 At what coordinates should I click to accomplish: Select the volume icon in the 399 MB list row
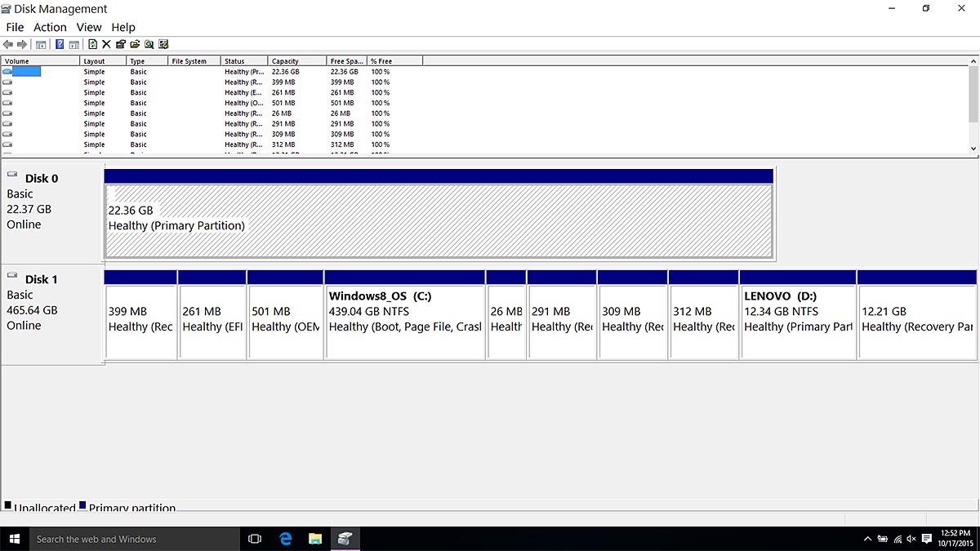click(7, 82)
